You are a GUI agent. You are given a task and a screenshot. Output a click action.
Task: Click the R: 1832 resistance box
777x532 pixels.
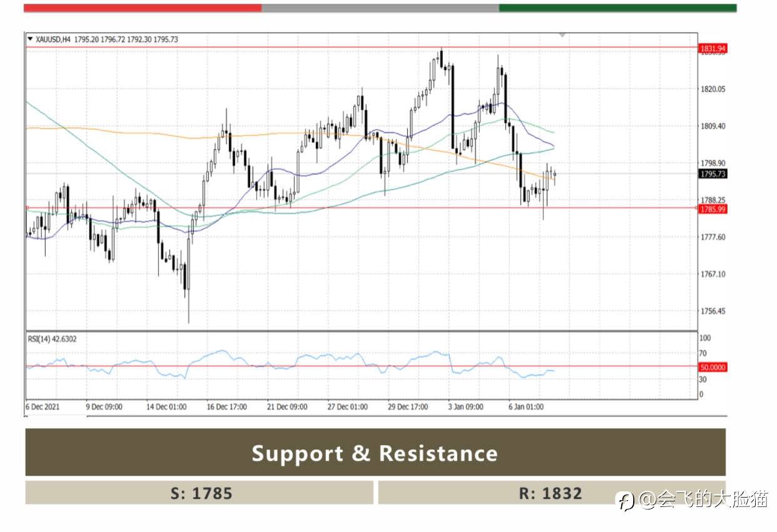click(x=551, y=493)
